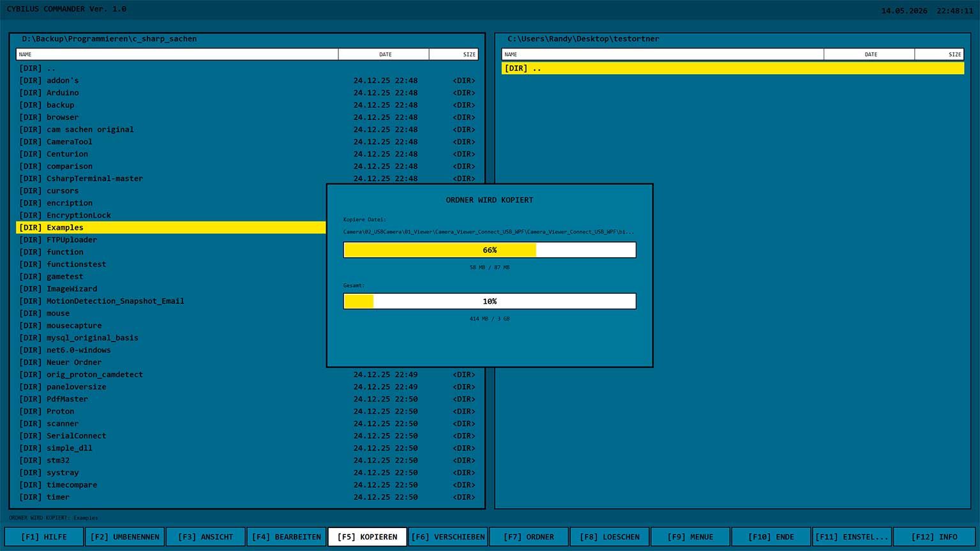Click right panel SIZE column header
This screenshot has width=980, height=551.
[939, 54]
